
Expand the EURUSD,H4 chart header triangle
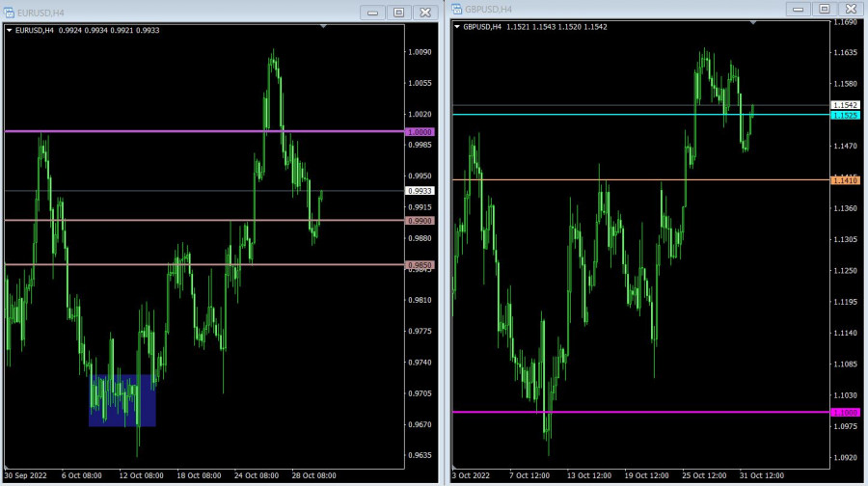point(10,30)
